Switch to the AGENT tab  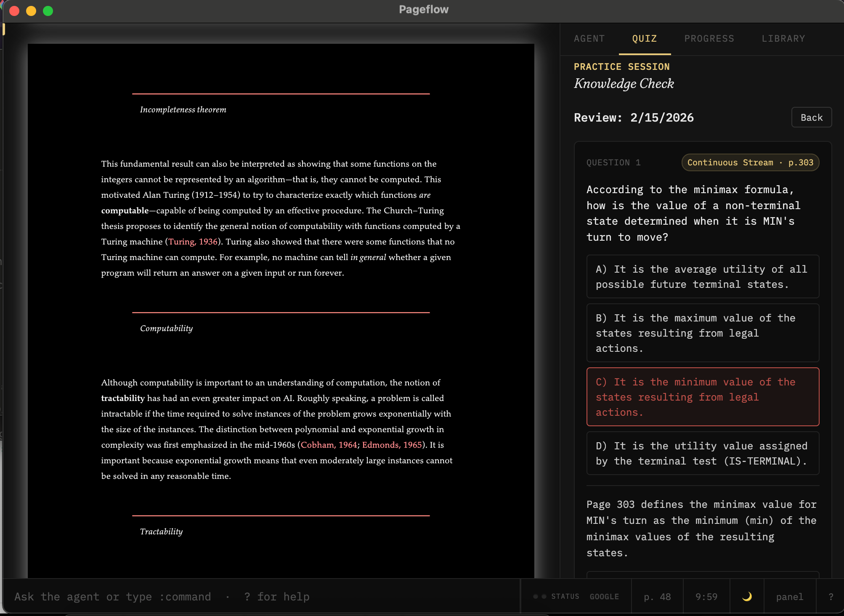click(x=589, y=38)
